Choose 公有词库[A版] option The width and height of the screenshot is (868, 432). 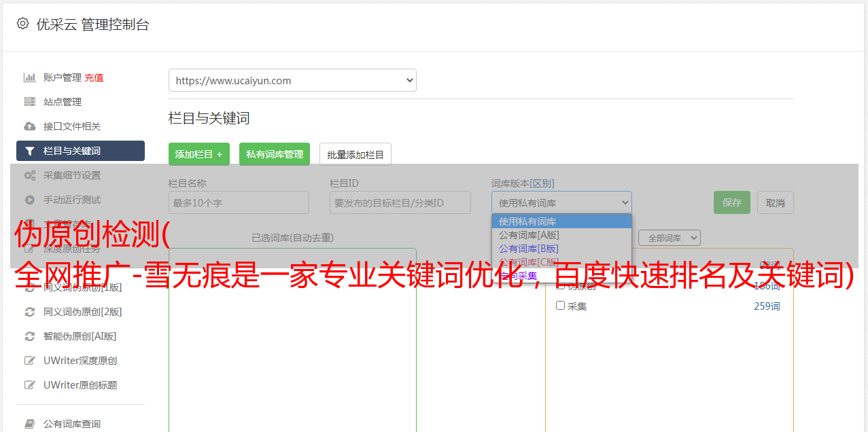click(561, 235)
